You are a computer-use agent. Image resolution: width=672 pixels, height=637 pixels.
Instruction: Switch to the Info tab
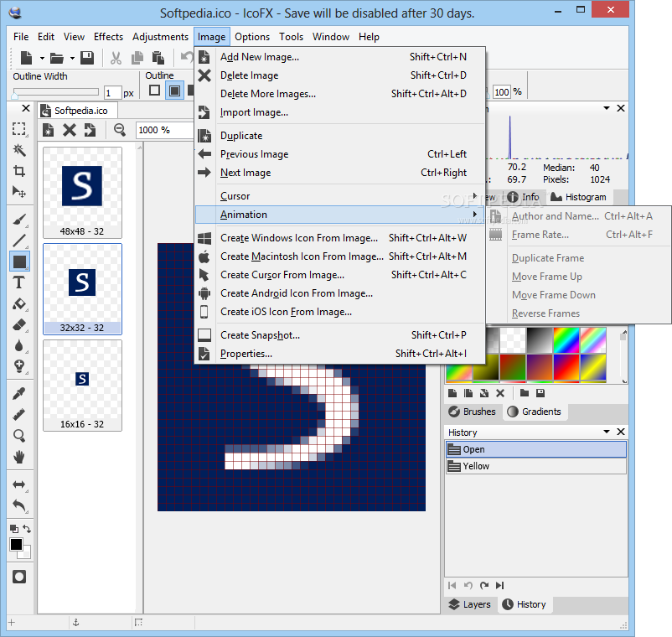pyautogui.click(x=524, y=197)
